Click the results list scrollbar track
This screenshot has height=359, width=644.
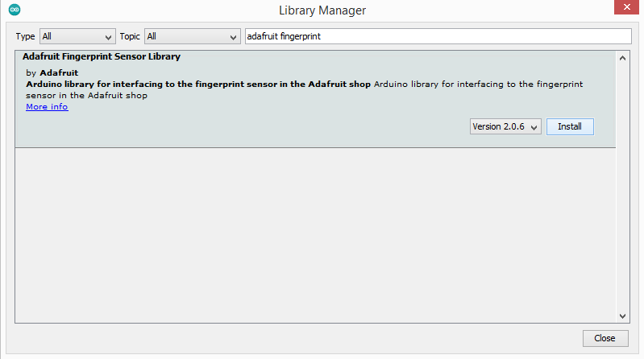622,185
